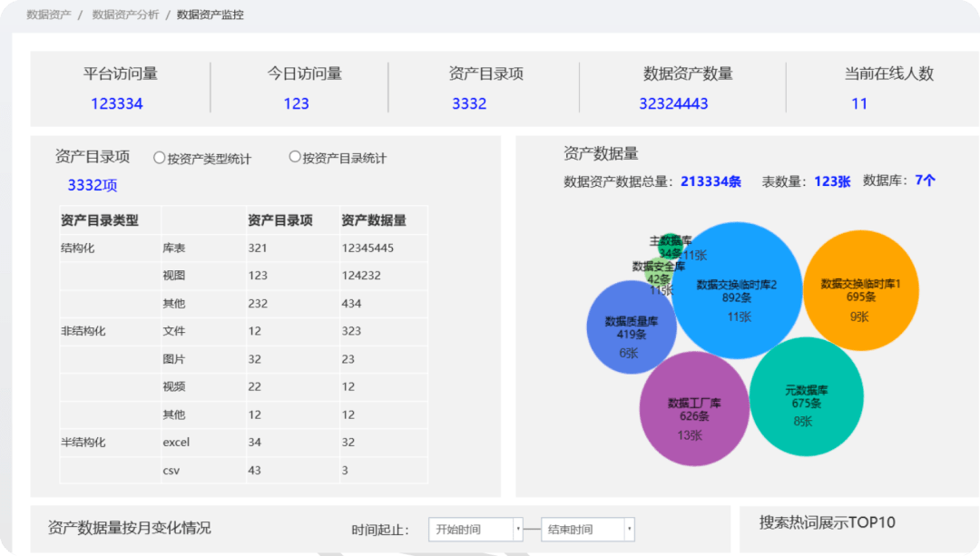Select 按资产类型统计 radio button
This screenshot has width=980, height=556.
[x=160, y=158]
